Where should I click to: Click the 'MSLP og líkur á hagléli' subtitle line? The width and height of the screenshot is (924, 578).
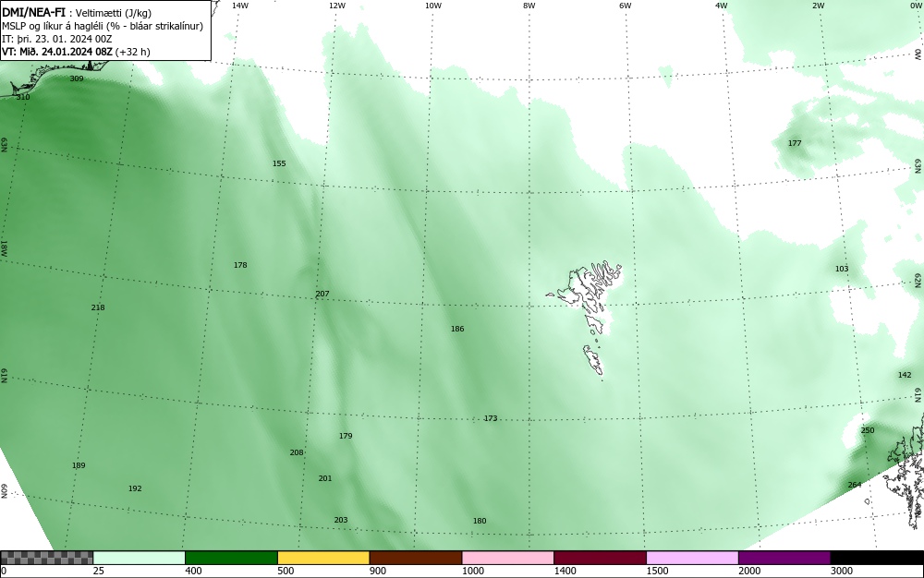pyautogui.click(x=103, y=26)
